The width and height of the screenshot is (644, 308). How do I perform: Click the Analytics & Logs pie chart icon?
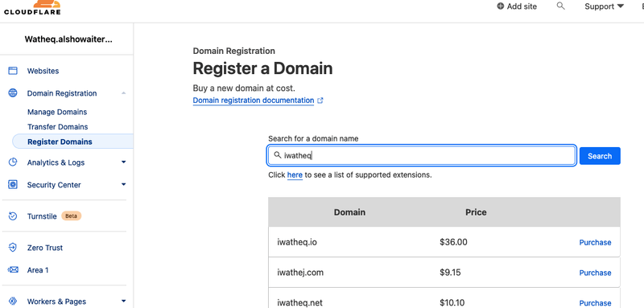coord(13,162)
